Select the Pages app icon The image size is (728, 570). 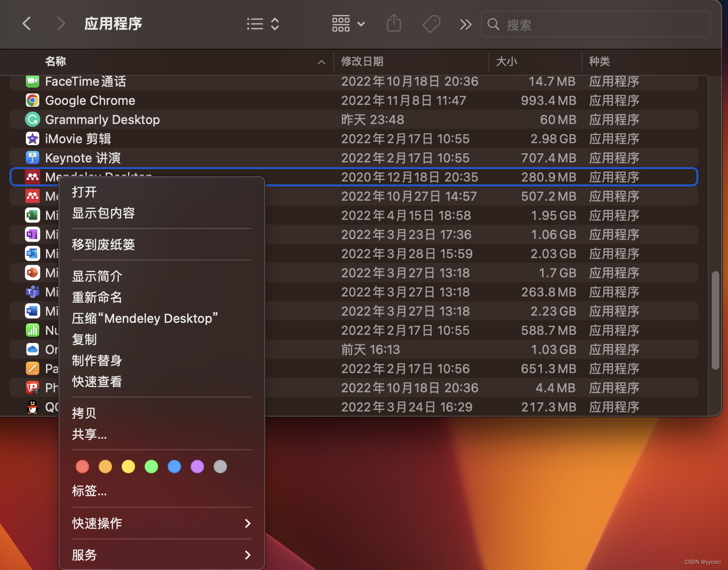(x=33, y=369)
